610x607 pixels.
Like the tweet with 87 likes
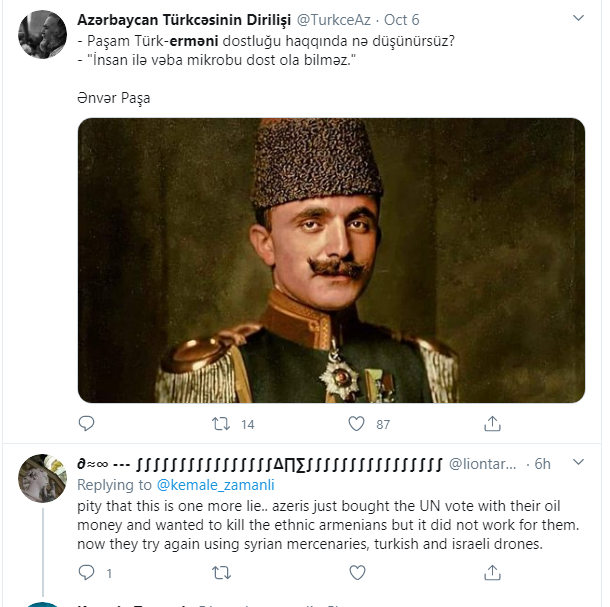356,424
